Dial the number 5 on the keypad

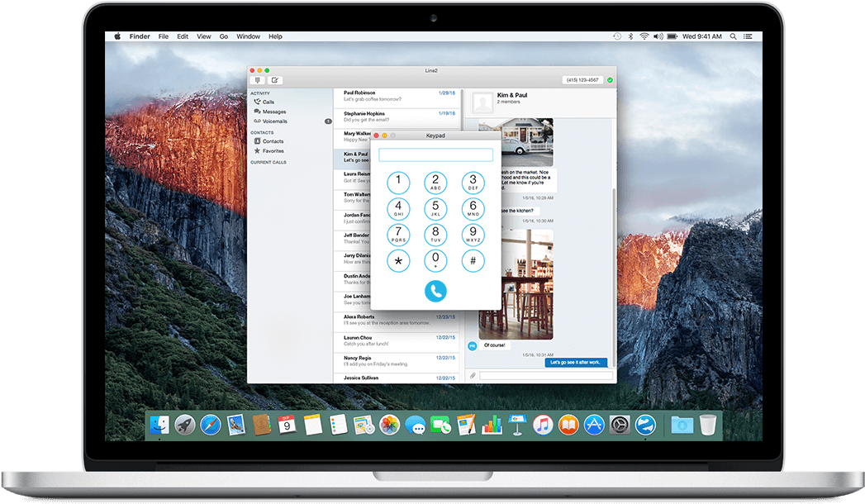pos(435,208)
